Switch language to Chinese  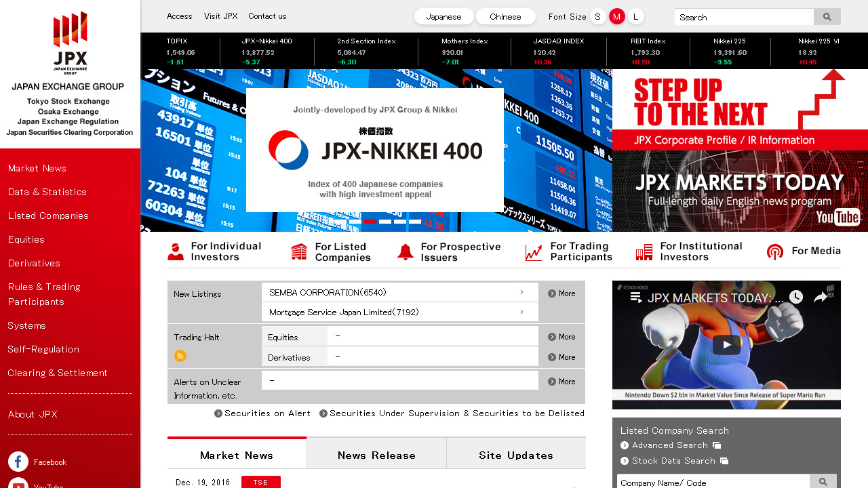pos(505,16)
